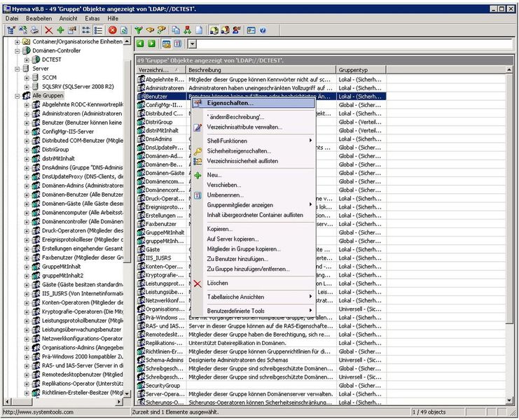The image size is (519, 420).
Task: Open the Hilfe menu
Action: [x=113, y=18]
